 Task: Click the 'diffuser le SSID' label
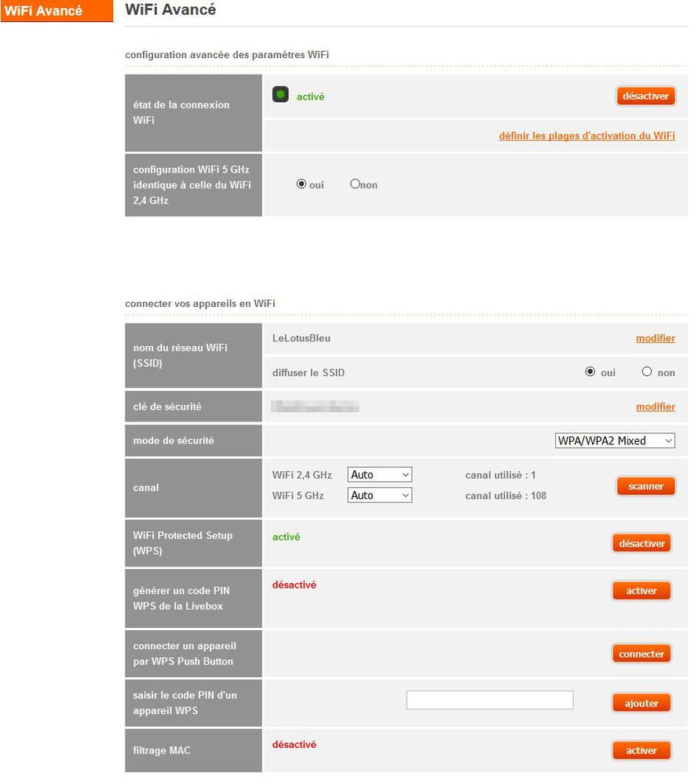coord(309,373)
